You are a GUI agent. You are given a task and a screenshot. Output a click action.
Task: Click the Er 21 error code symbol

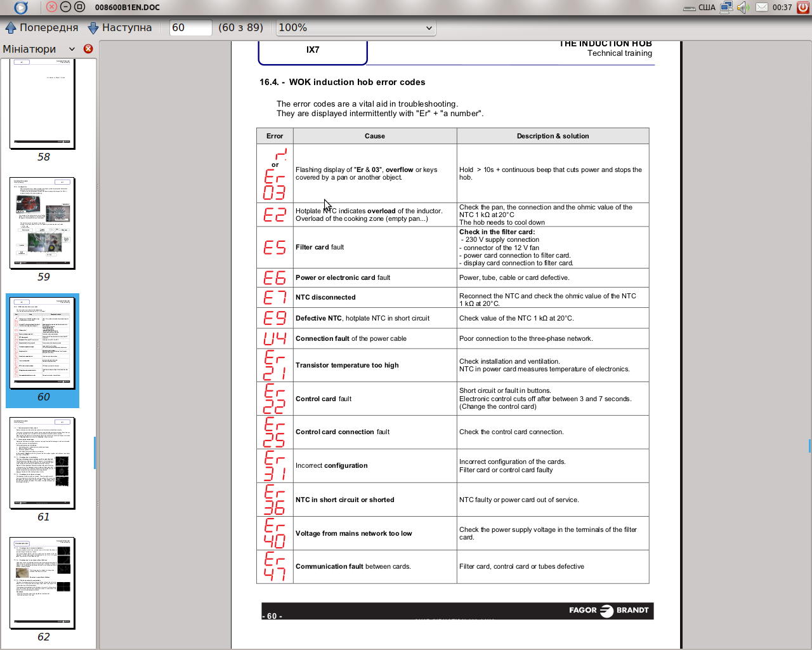275,365
